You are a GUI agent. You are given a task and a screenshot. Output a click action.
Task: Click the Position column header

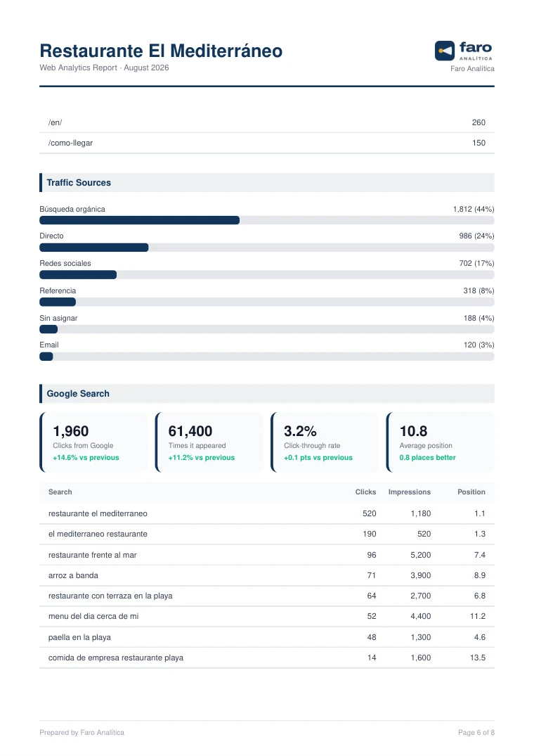click(x=471, y=492)
